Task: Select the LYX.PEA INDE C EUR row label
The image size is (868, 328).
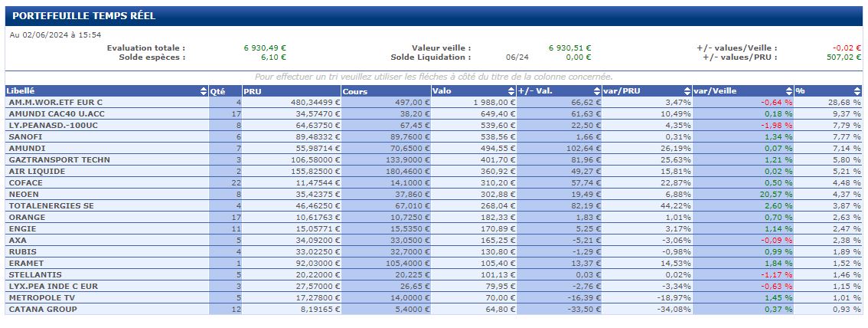Action: coord(53,287)
